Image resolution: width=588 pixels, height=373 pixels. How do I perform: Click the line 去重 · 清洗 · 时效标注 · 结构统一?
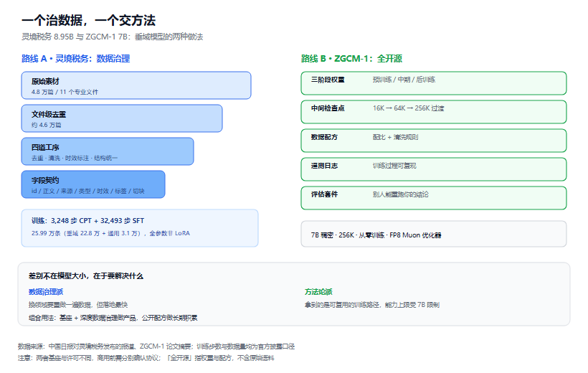click(75, 158)
